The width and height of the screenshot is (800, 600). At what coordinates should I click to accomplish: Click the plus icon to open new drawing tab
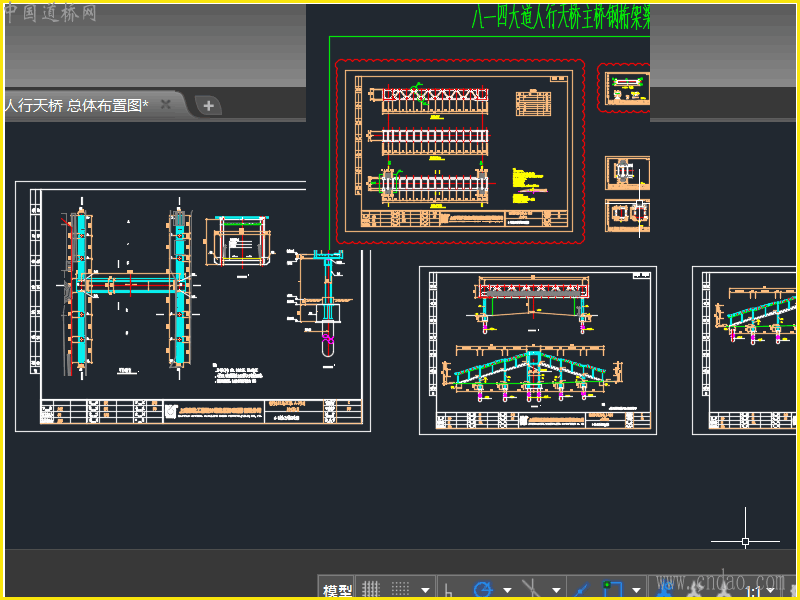coord(207,105)
